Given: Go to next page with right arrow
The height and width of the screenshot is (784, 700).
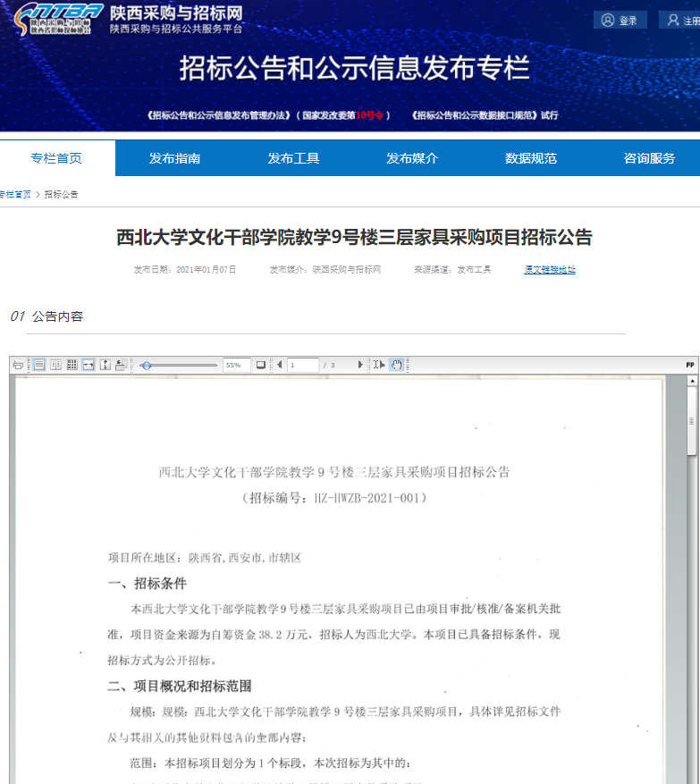Looking at the screenshot, I should [360, 365].
